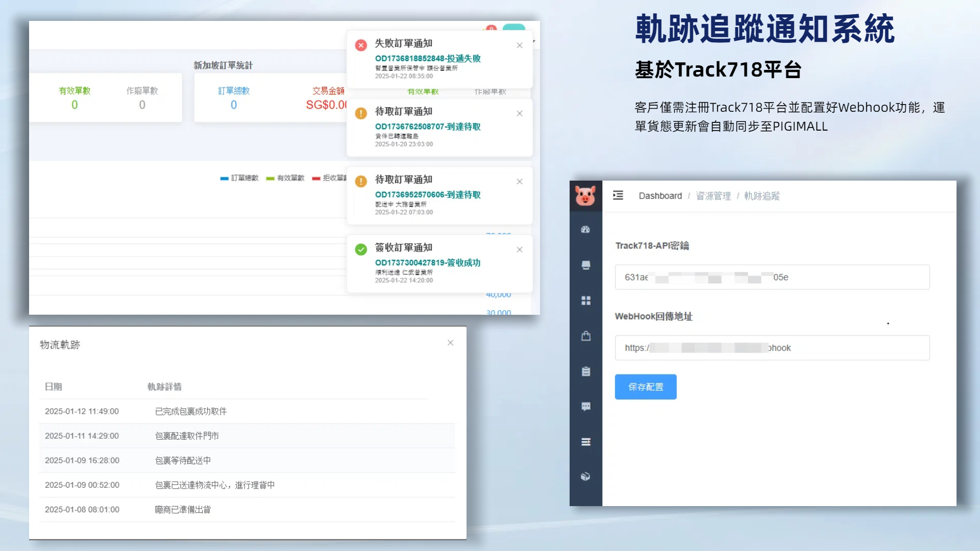The height and width of the screenshot is (551, 980).
Task: Open Dashboard breadcrumb link
Action: click(660, 196)
